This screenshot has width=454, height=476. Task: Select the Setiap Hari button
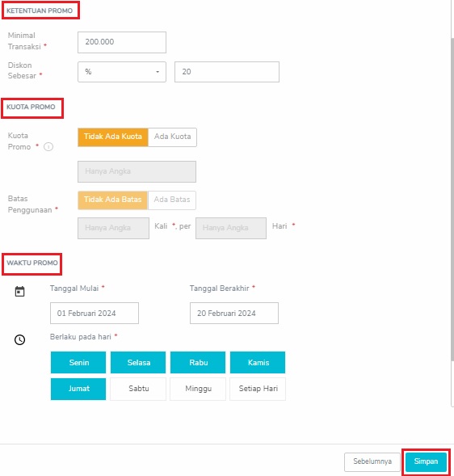258,389
